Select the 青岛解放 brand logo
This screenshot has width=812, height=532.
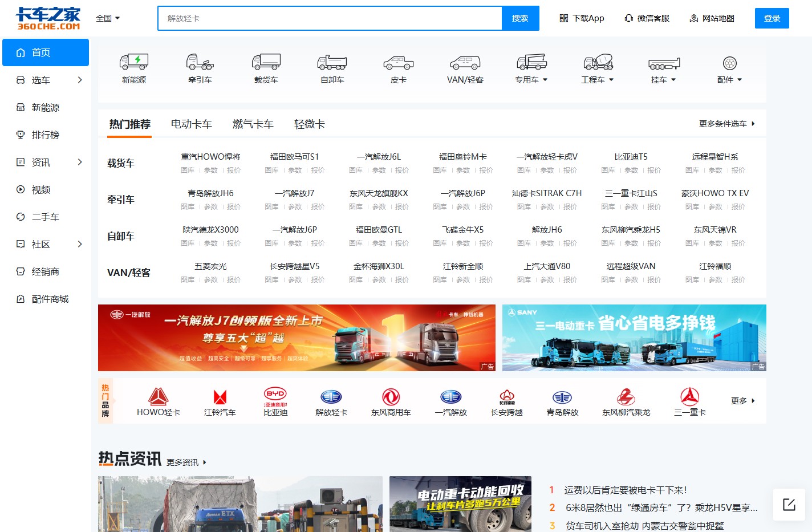click(562, 397)
